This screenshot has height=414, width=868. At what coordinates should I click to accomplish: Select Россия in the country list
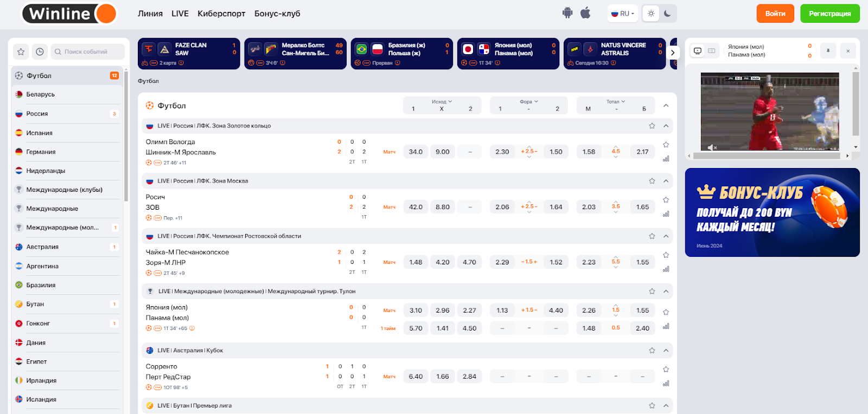tap(66, 114)
